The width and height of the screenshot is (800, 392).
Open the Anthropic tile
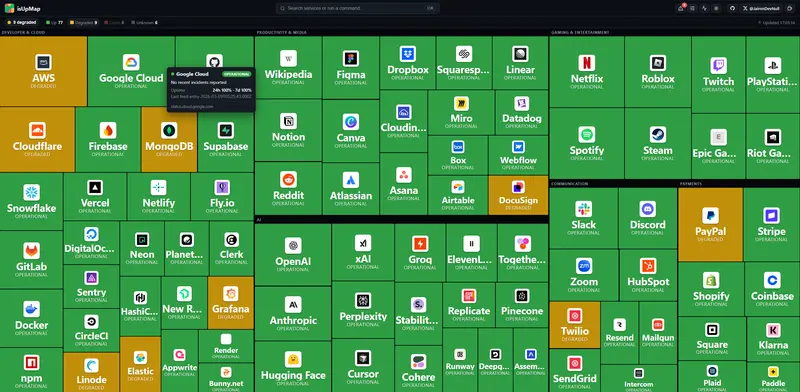pos(293,313)
